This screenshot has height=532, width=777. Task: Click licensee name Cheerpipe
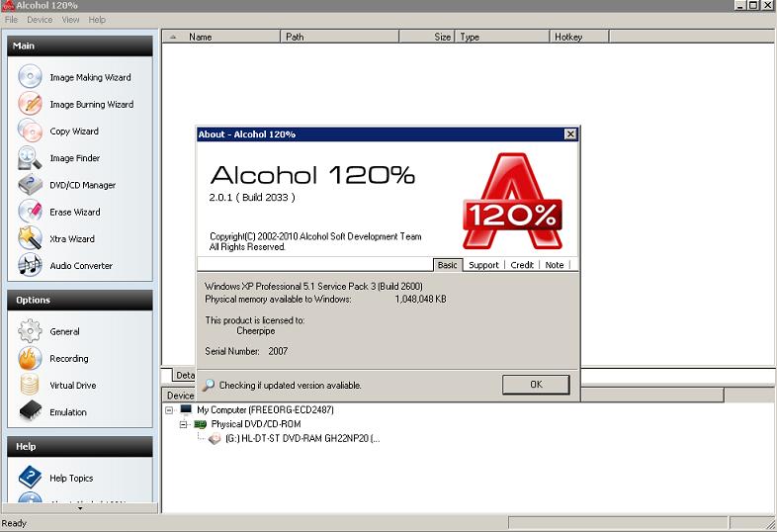pyautogui.click(x=256, y=330)
